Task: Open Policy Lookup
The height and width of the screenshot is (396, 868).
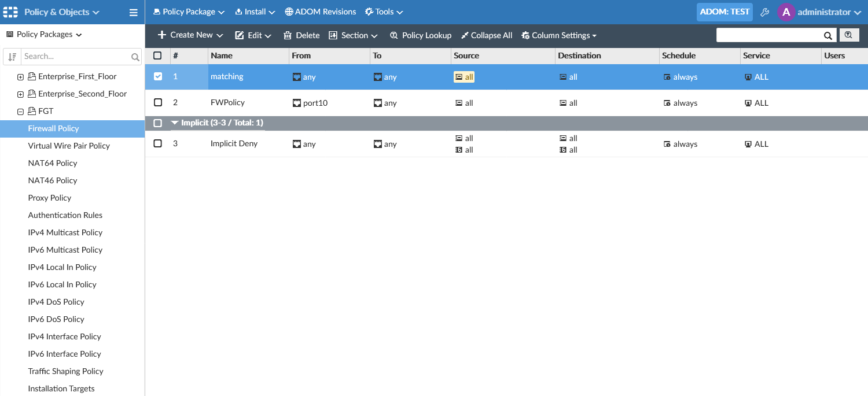Action: point(421,35)
